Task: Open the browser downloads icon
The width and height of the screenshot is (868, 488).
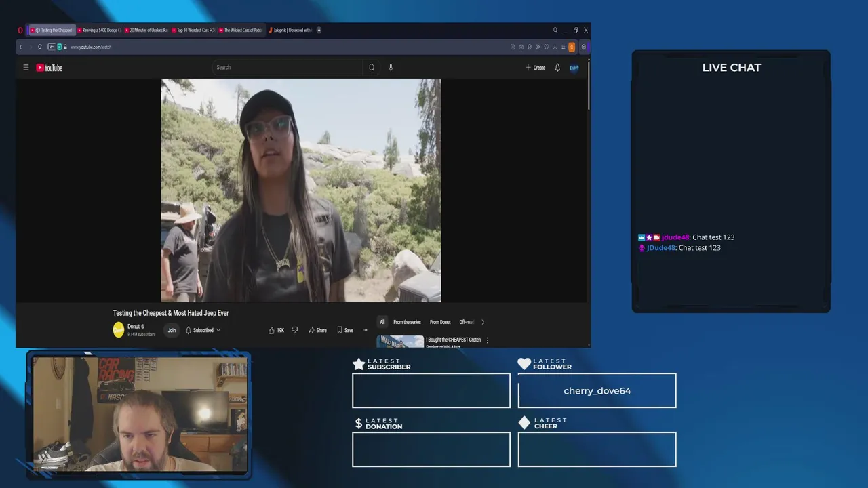Action: [x=555, y=47]
